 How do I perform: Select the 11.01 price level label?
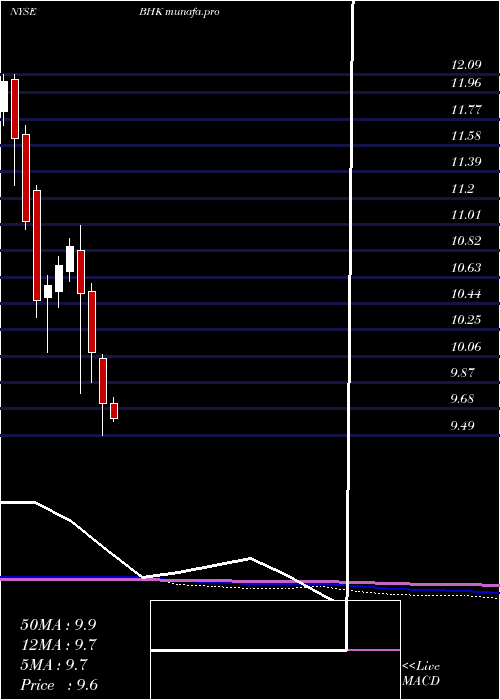point(466,215)
